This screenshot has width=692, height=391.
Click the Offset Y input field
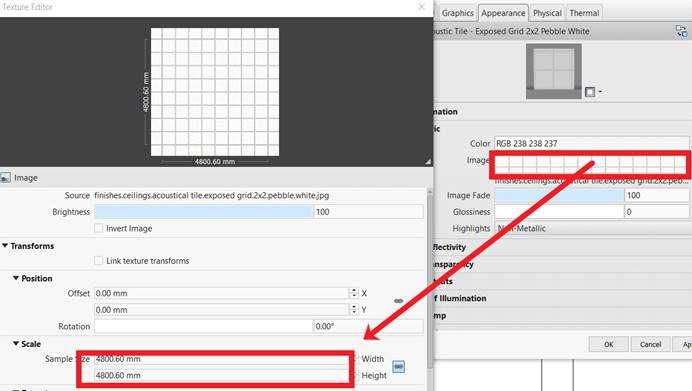(x=222, y=310)
